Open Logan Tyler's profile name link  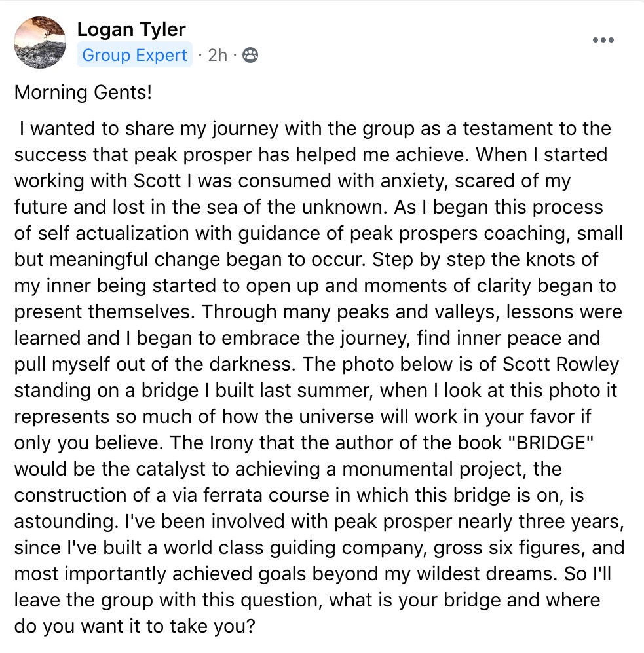tap(131, 29)
